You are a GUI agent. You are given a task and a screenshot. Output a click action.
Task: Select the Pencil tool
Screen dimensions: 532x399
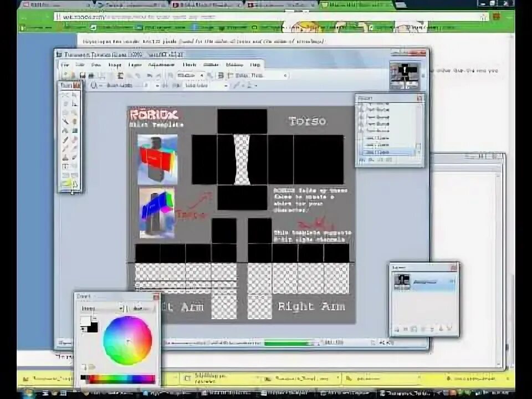65,149
